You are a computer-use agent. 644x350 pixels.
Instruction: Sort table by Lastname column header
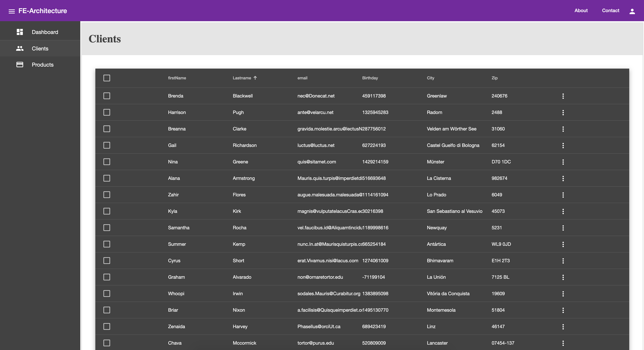242,78
